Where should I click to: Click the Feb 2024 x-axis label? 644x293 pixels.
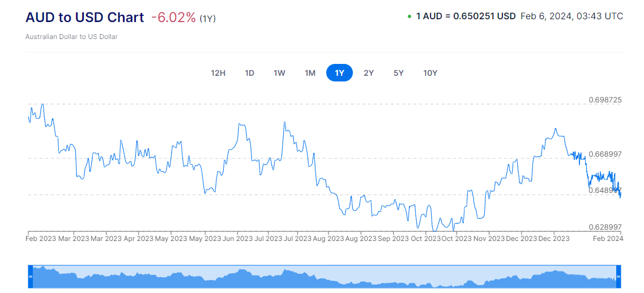[609, 239]
